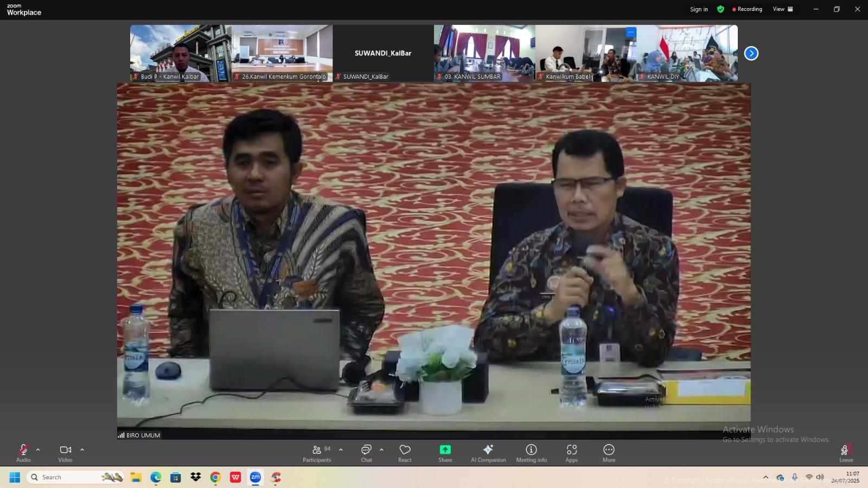Open the More options menu

click(609, 453)
